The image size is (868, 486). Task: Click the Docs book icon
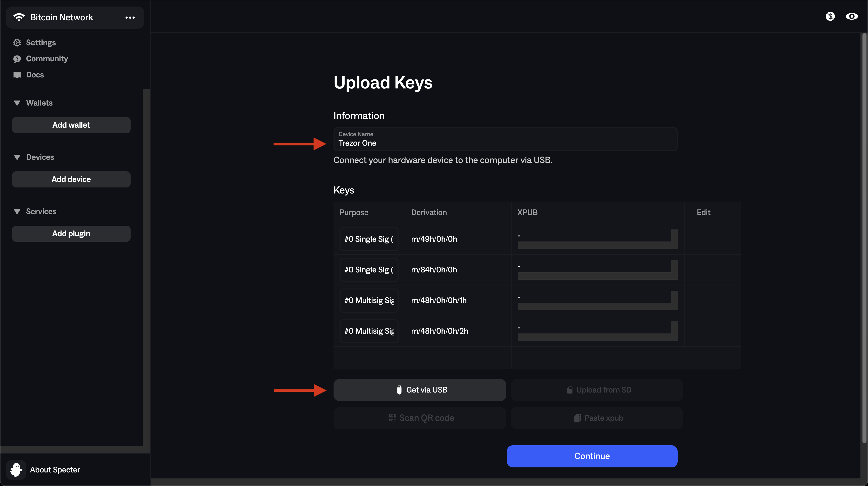click(x=17, y=75)
